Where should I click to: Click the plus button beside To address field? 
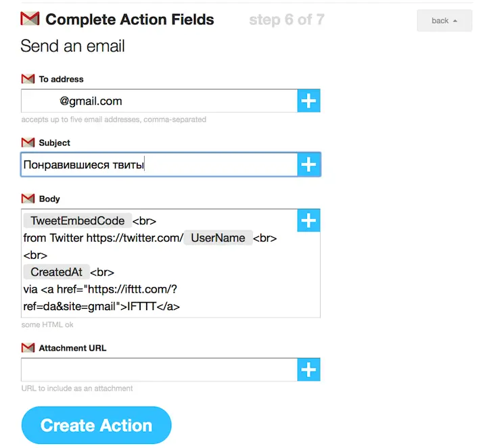tap(308, 101)
